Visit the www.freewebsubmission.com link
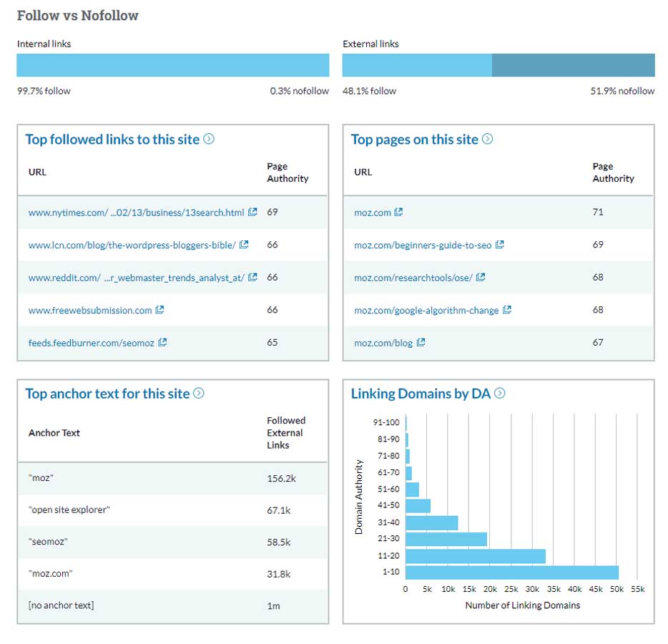 [x=90, y=311]
